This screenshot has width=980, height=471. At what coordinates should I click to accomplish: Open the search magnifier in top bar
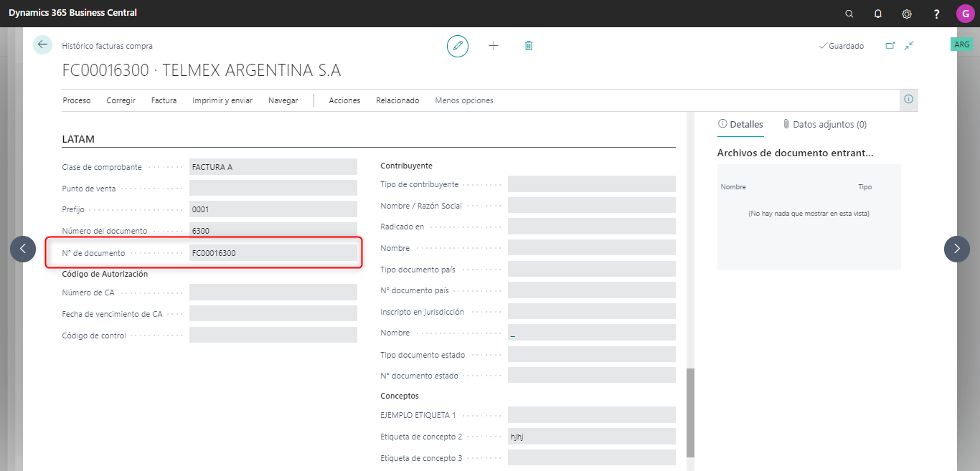[849, 14]
